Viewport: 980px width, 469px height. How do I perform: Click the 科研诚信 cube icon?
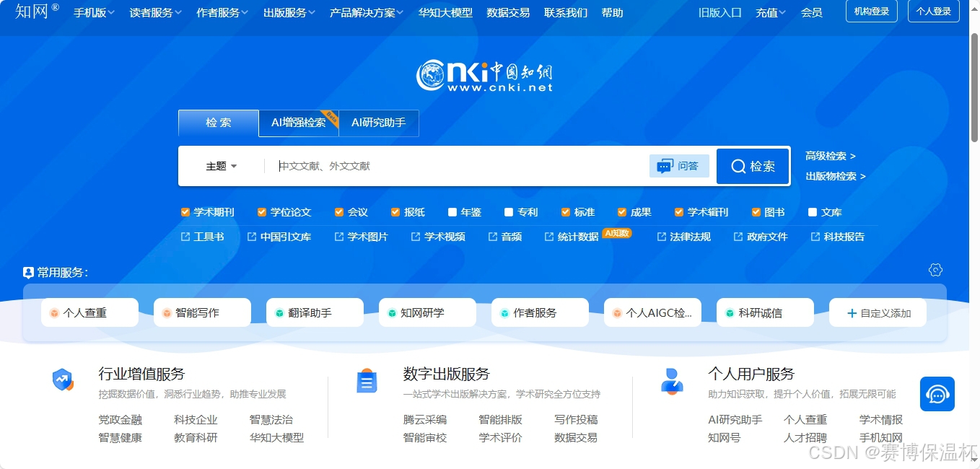pos(730,313)
